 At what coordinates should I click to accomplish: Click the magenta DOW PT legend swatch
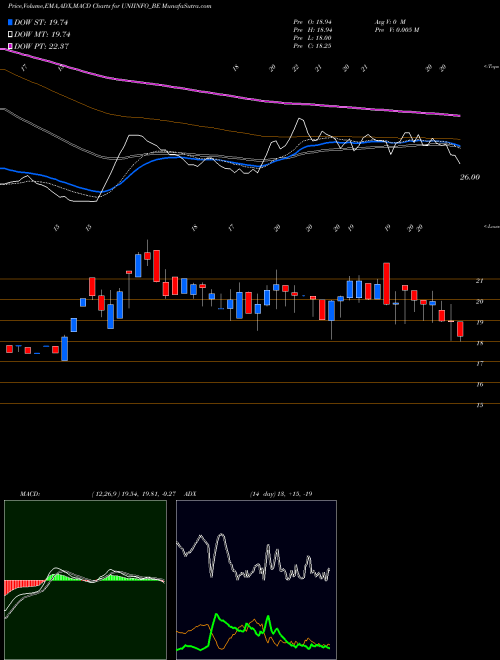[11, 46]
